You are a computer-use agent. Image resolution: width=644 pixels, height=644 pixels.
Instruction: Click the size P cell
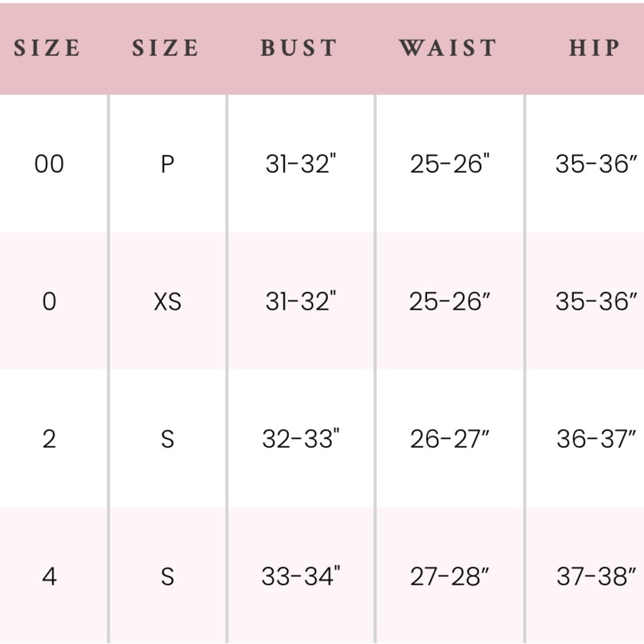pyautogui.click(x=167, y=164)
